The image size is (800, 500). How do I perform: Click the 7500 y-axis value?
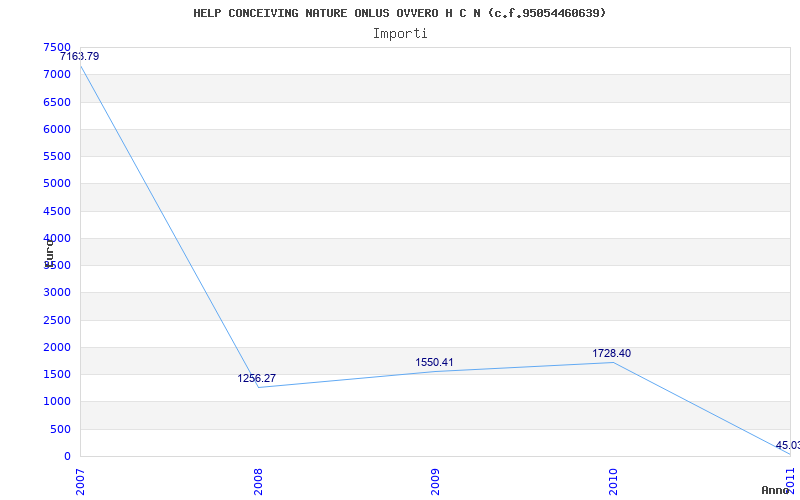point(57,47)
